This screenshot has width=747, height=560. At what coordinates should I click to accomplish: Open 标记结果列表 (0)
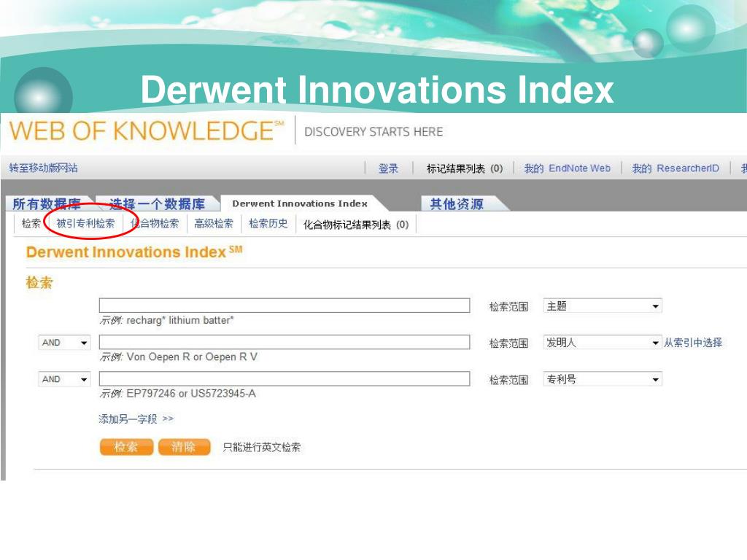(x=465, y=168)
